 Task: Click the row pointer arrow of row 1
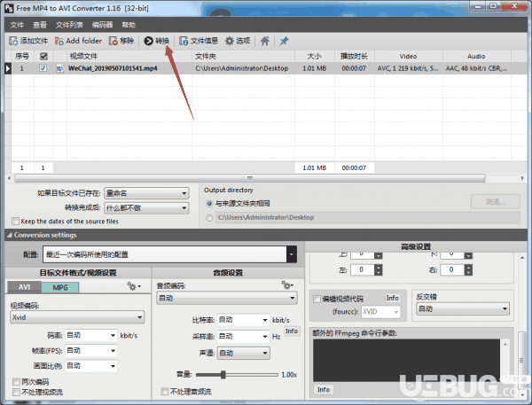click(8, 68)
